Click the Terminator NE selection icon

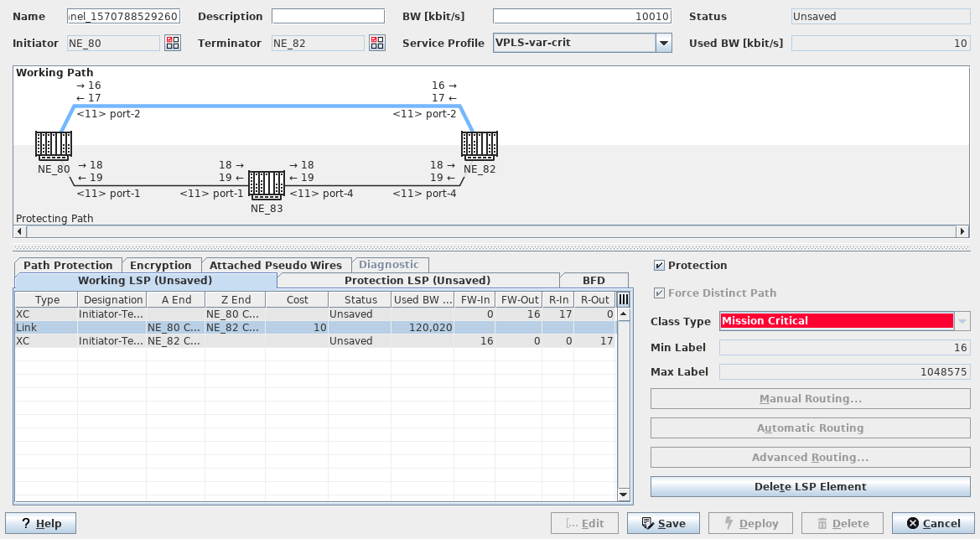click(376, 44)
